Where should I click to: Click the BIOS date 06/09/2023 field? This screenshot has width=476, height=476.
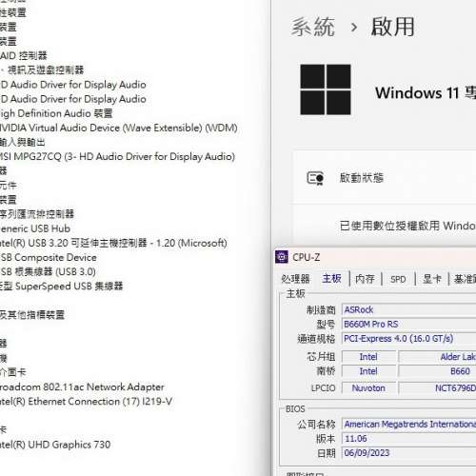(408, 453)
